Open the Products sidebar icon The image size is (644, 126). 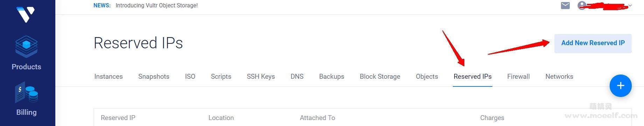point(26,47)
